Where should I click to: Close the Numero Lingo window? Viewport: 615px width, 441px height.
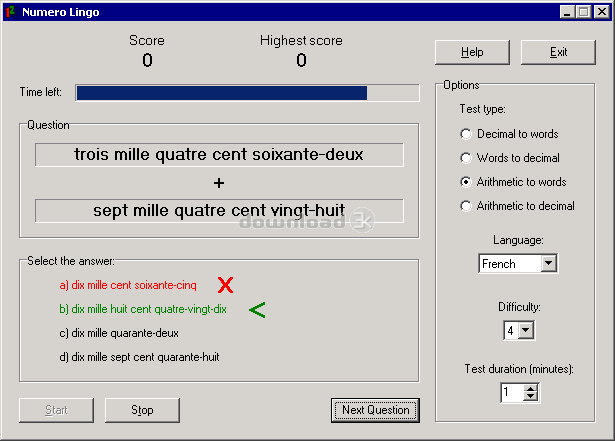click(x=600, y=11)
